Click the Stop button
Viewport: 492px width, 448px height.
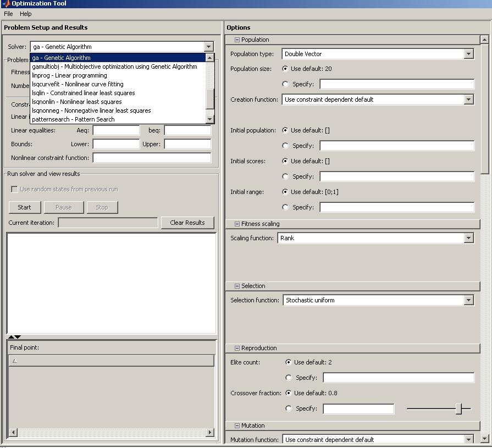click(102, 207)
